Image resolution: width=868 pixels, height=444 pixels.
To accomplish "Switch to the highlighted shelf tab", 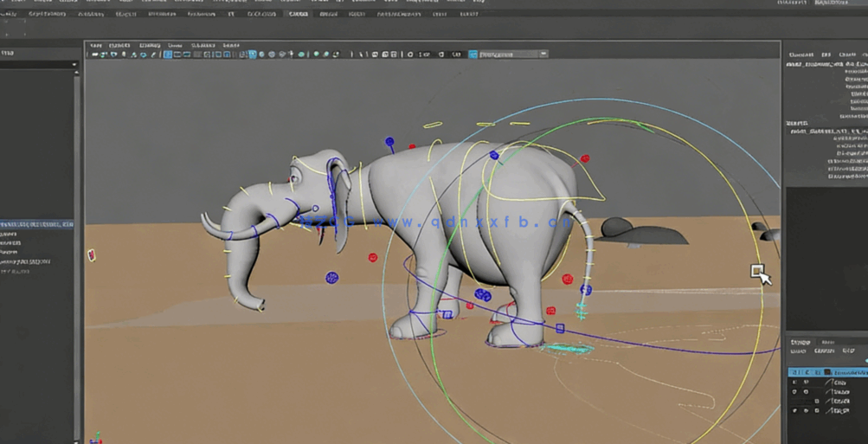I will 298,14.
